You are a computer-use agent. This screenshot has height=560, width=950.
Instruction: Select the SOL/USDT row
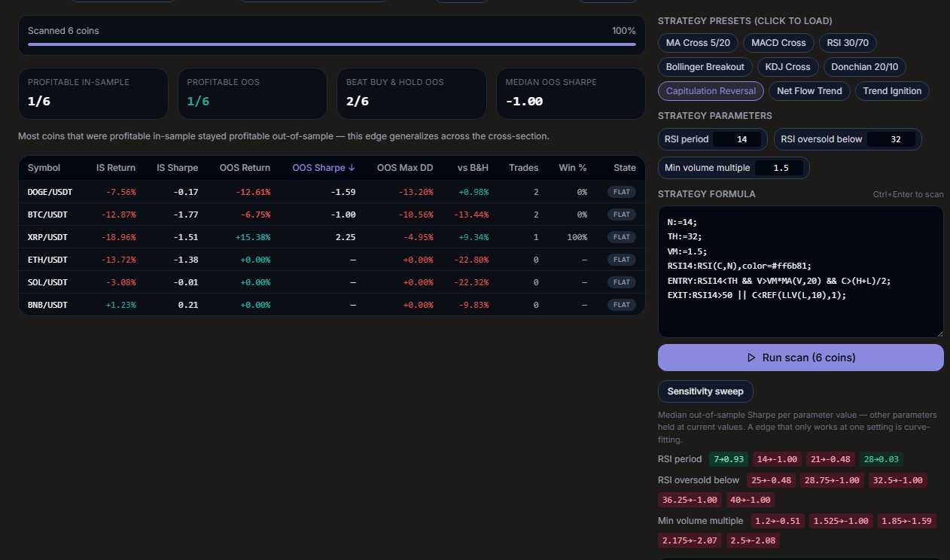332,282
